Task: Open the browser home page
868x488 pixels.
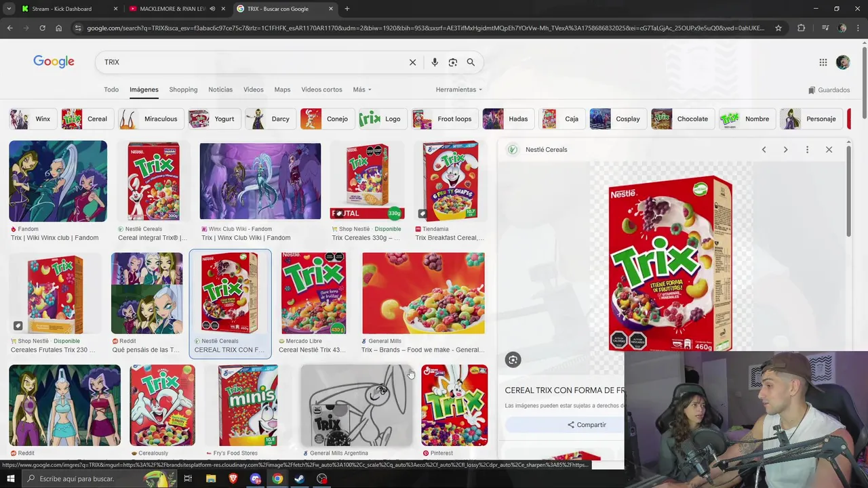Action: click(x=59, y=28)
